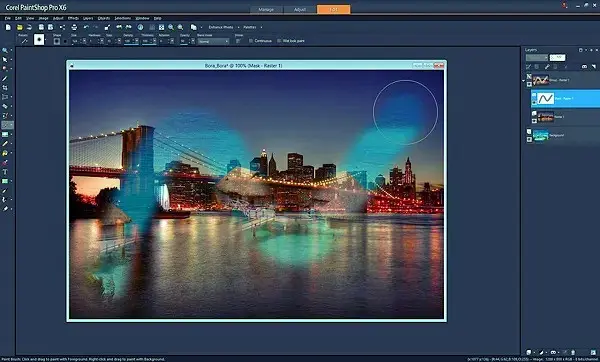Select the Background layer thumbnail

[541, 135]
